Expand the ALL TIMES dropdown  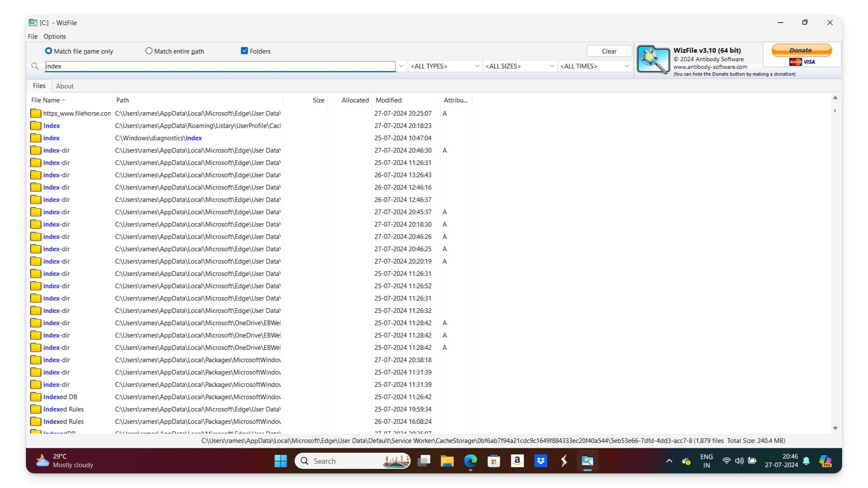pyautogui.click(x=595, y=66)
